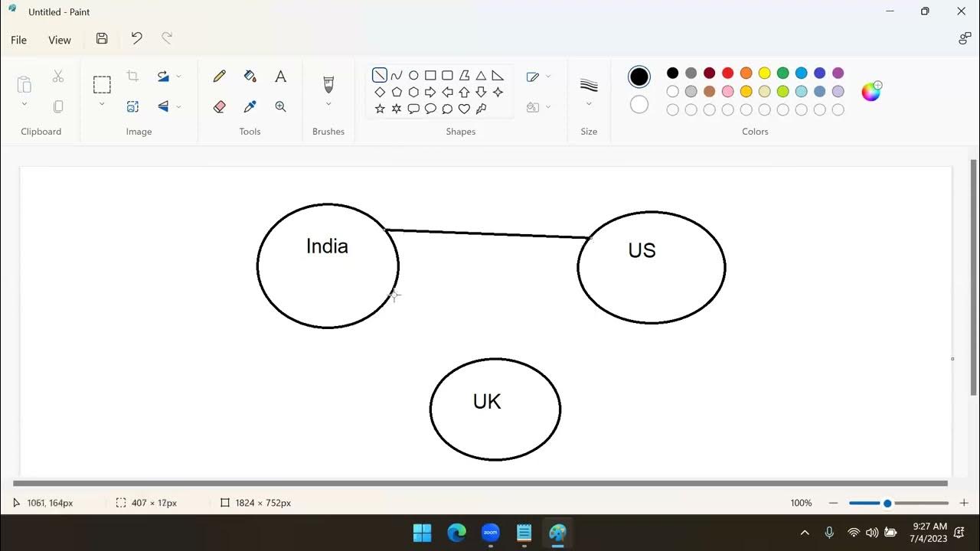Click the Brushes tool icon
Screen dimensions: 980x551
pyautogui.click(x=328, y=83)
